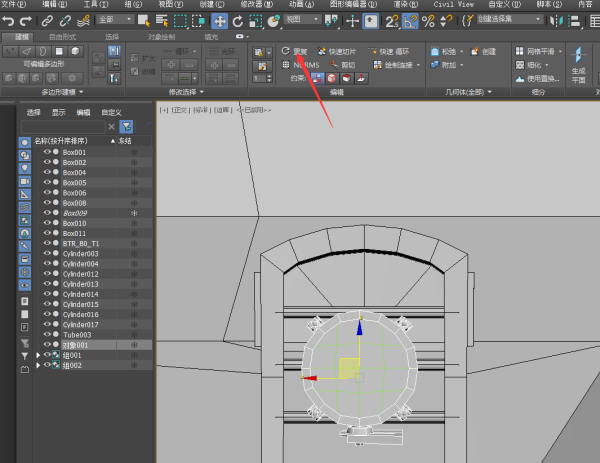Open the MeshSmooth (网格平滑) dropdown arrow
Screen dimensions: 600x463
560,51
